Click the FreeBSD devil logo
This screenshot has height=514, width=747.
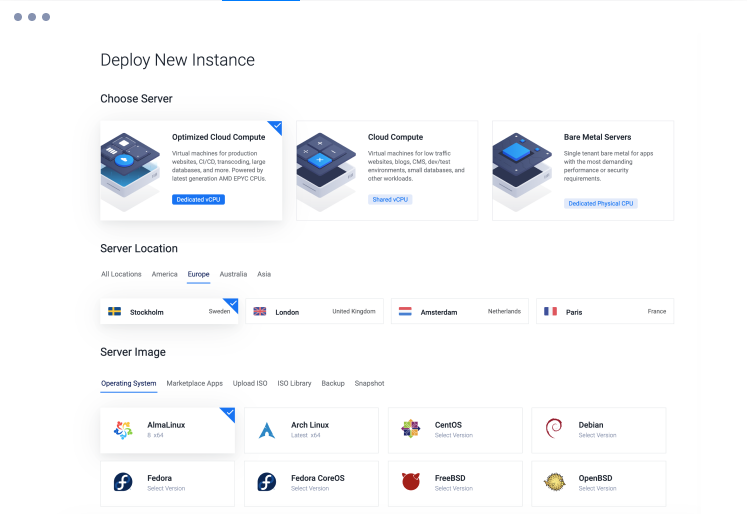click(x=411, y=482)
